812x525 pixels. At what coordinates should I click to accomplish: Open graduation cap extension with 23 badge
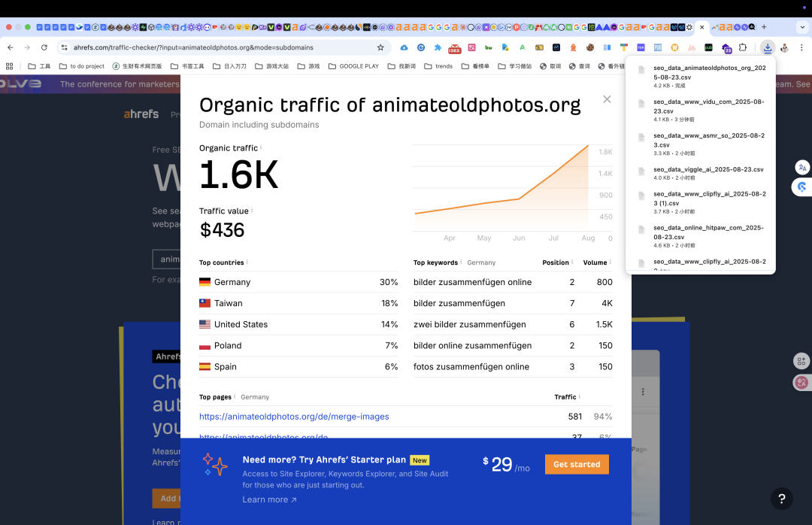pos(726,48)
